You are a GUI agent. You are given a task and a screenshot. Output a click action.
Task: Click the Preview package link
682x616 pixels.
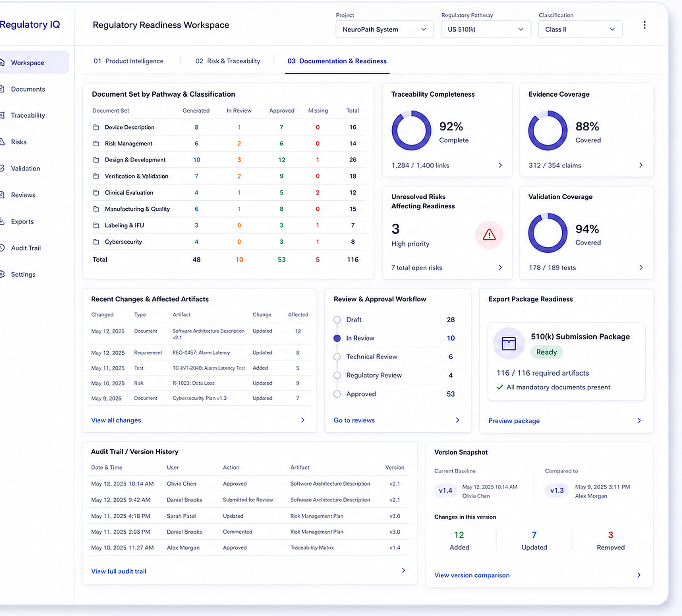(x=514, y=421)
